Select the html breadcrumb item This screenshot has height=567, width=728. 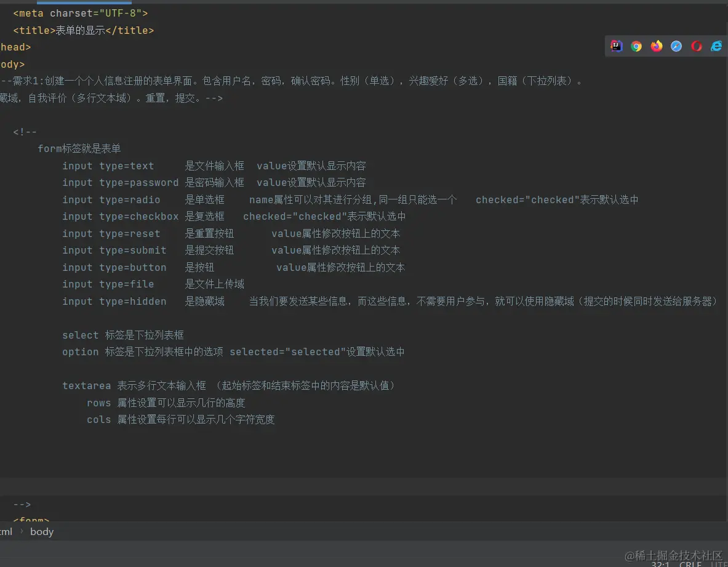coord(6,531)
